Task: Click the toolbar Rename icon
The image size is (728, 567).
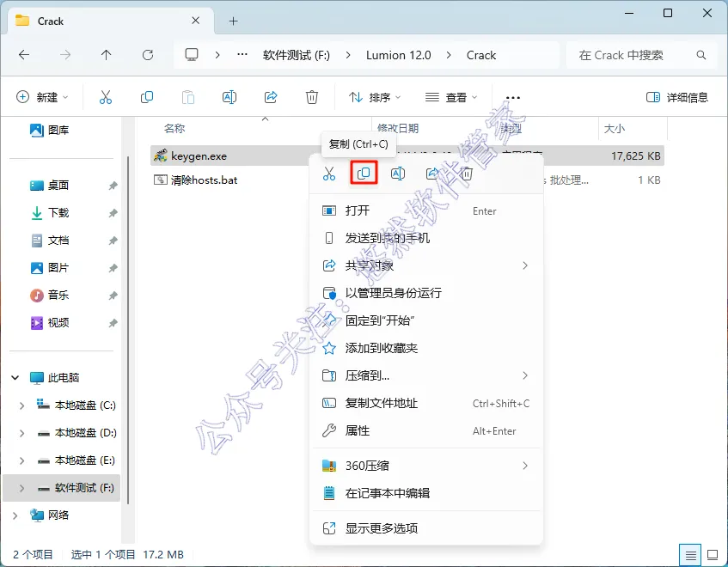Action: (229, 97)
